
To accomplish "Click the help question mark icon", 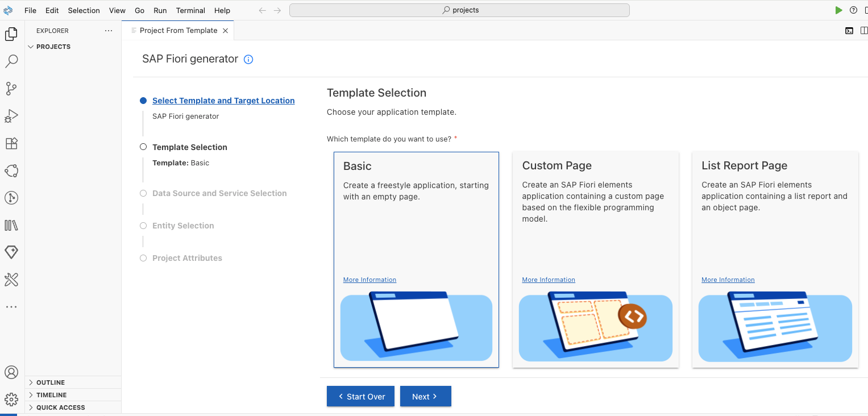I will pos(853,10).
